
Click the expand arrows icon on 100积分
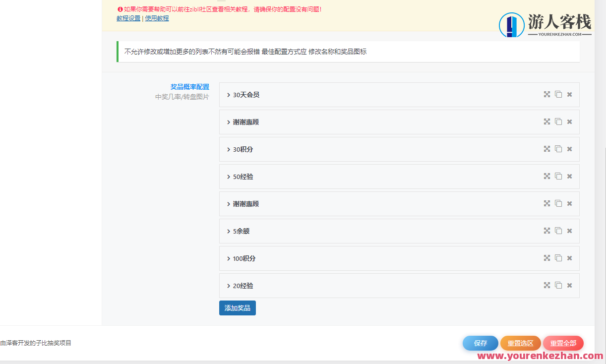(546, 258)
